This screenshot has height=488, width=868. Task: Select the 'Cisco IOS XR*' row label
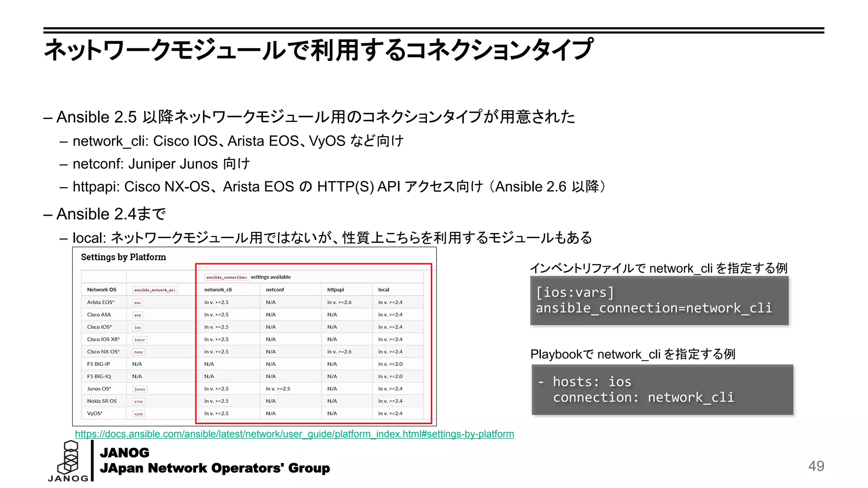(x=103, y=339)
